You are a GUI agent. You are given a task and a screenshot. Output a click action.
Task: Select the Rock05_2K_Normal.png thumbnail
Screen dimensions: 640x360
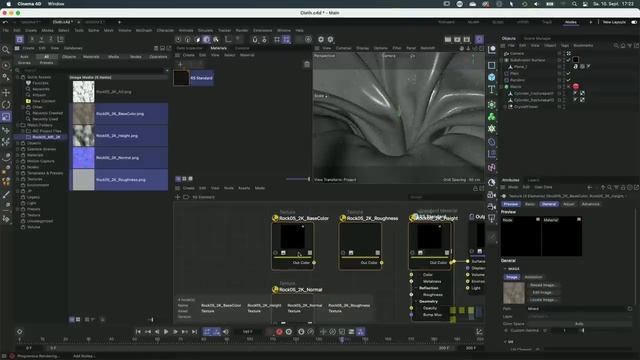(83, 158)
